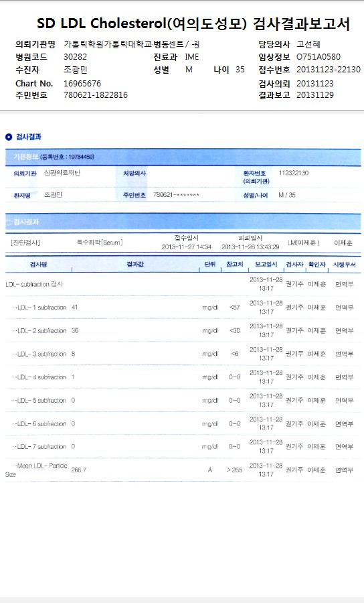Click the 접수번호 value 20131123-22130

pos(329,70)
